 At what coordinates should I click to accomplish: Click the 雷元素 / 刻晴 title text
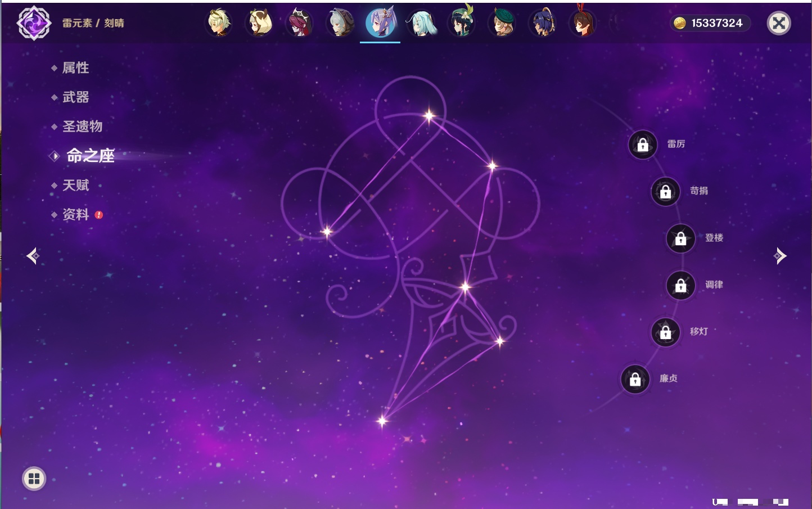(93, 23)
